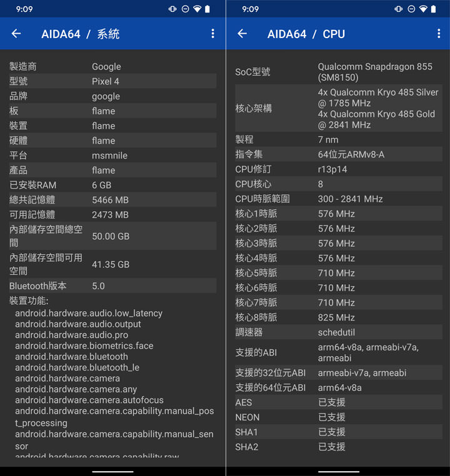
Task: Select the CPU時脈範圍 300 - 2841 MHz row
Action: pos(339,199)
